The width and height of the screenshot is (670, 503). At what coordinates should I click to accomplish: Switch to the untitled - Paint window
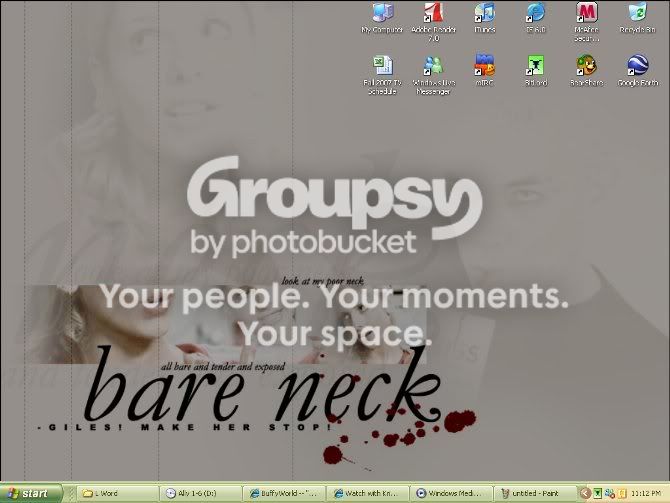[535, 493]
